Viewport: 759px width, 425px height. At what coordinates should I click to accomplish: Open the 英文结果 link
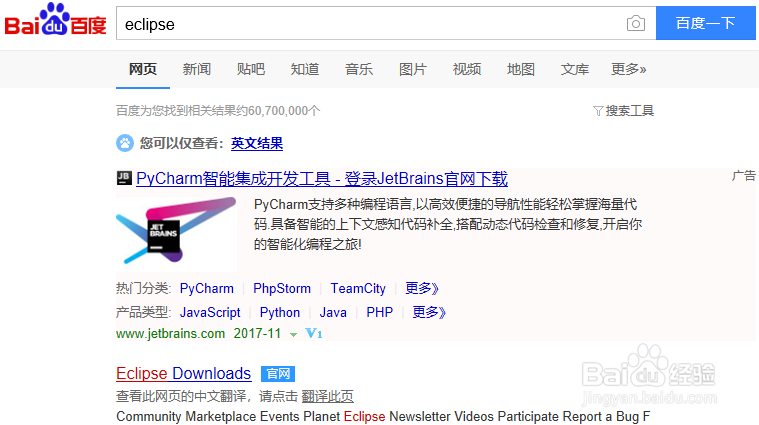coord(257,143)
